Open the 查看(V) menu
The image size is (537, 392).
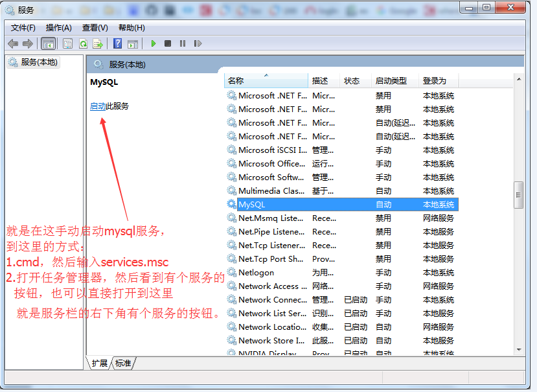[x=95, y=28]
